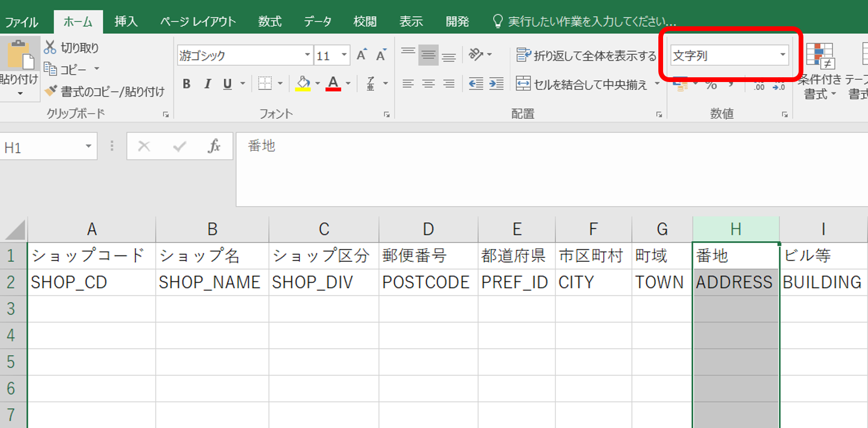The image size is (868, 428).
Task: Open the font size dropdown
Action: point(344,55)
